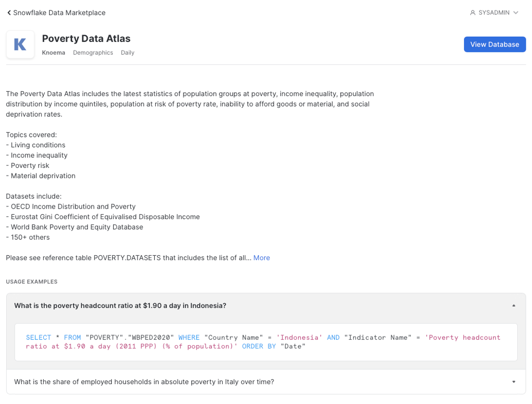
Task: Open the Italy absolute poverty question row
Action: [x=144, y=382]
